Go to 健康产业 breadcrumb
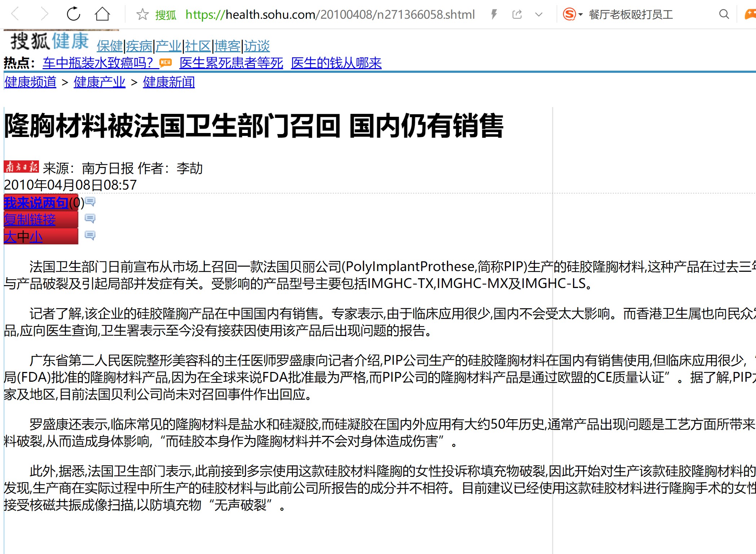The image size is (756, 554). (x=100, y=82)
